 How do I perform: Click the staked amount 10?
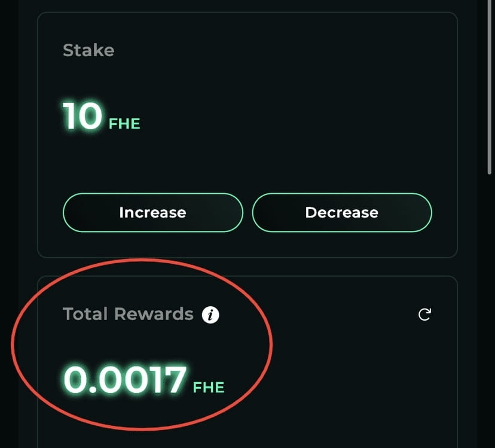82,116
